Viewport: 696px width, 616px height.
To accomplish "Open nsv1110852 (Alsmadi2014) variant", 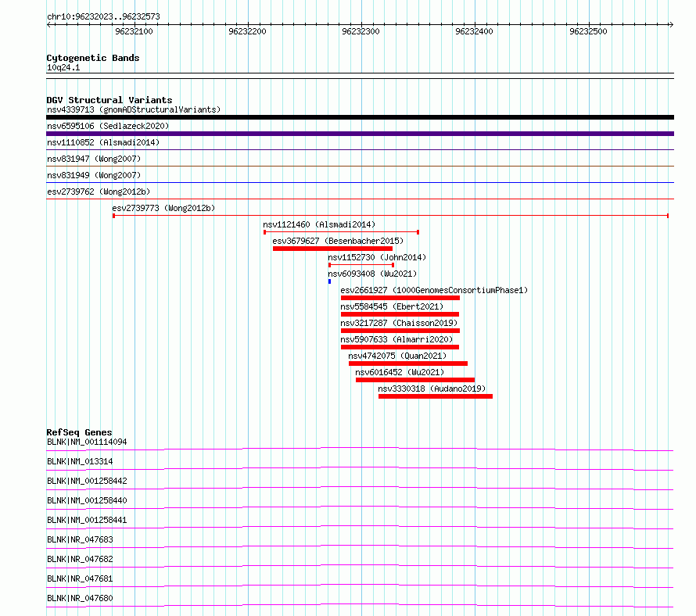I will tap(103, 142).
